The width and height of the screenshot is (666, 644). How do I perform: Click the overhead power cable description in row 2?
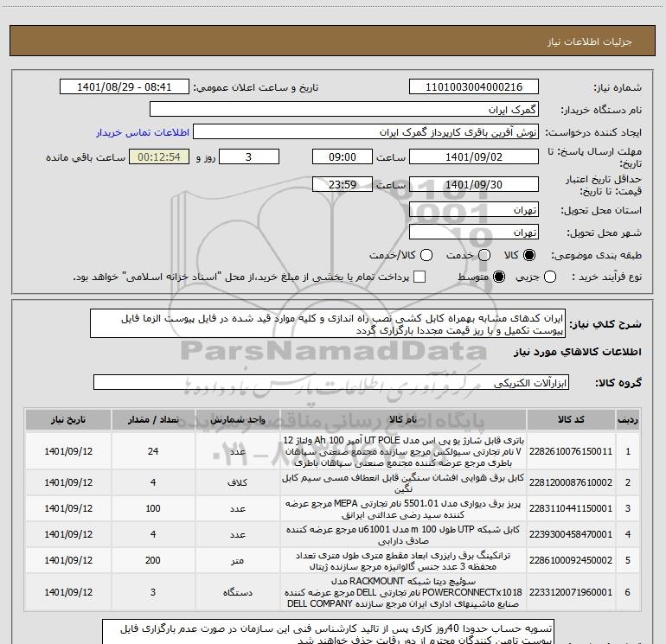pyautogui.click(x=403, y=483)
